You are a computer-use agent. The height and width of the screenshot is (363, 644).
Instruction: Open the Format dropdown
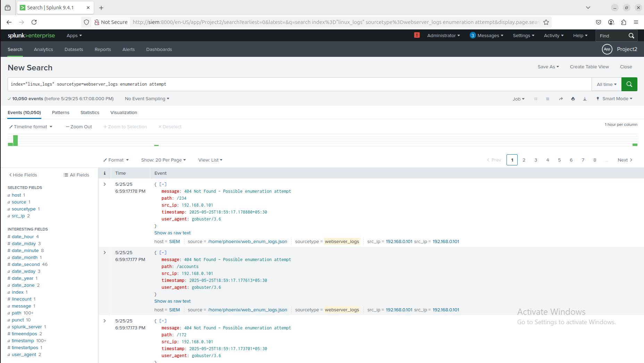[116, 160]
